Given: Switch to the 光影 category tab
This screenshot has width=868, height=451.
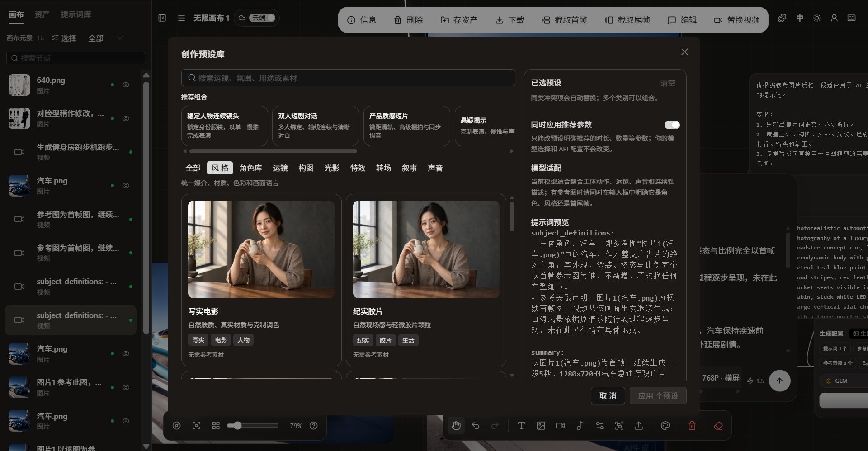Looking at the screenshot, I should click(x=331, y=168).
